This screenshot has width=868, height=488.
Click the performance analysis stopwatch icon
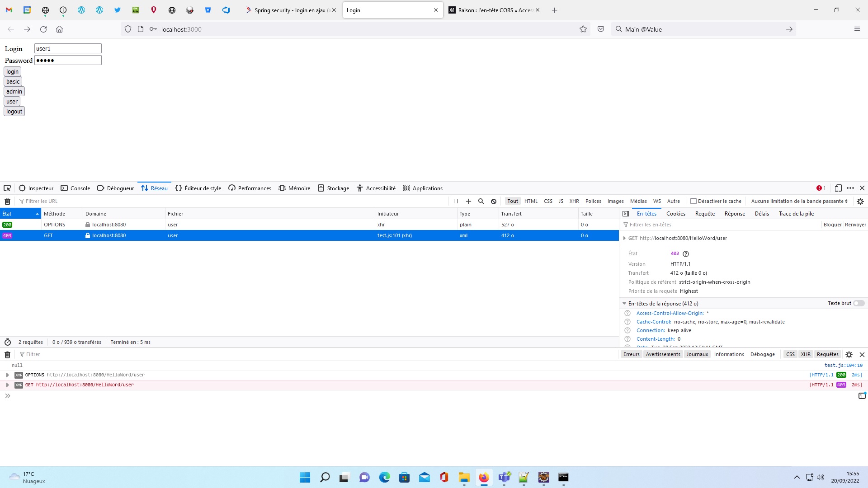(x=8, y=343)
